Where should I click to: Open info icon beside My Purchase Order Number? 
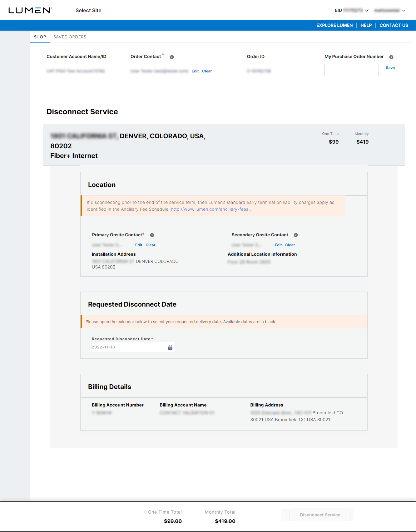pos(391,57)
